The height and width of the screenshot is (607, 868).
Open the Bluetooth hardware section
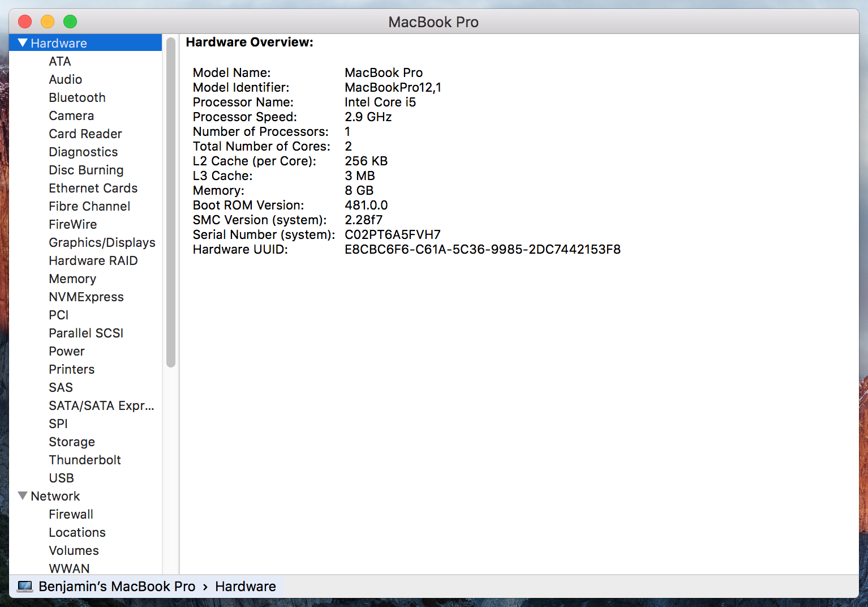[x=77, y=97]
